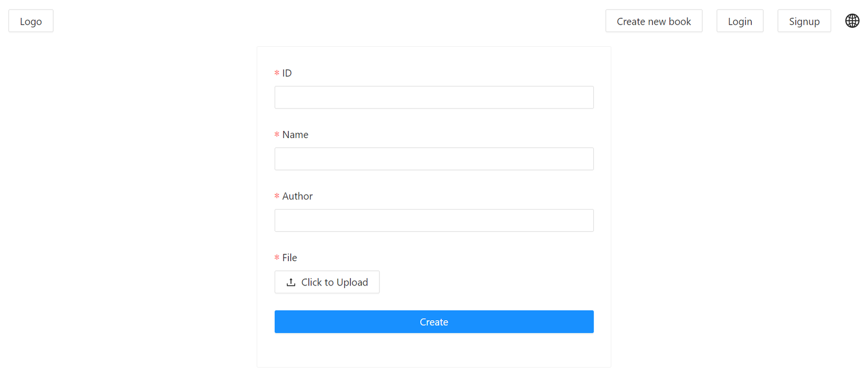
Task: Click the required asterisk beside File
Action: [277, 258]
